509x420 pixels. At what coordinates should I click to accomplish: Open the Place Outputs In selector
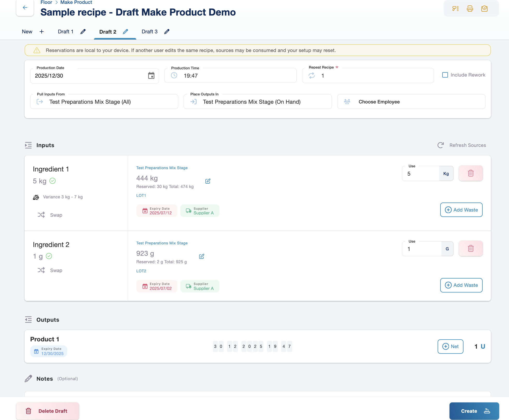(257, 102)
